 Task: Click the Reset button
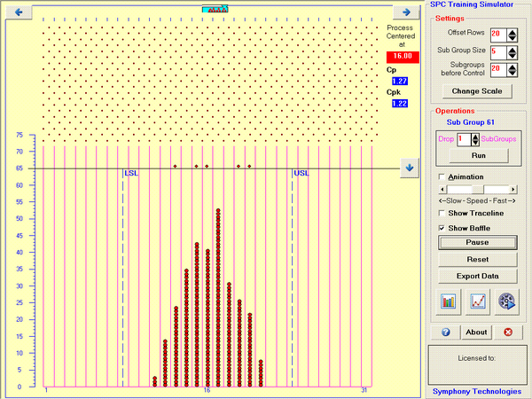click(477, 259)
